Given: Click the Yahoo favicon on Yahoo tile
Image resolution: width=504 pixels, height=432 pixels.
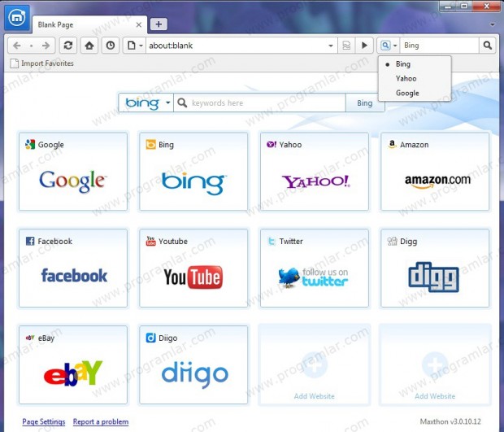Looking at the screenshot, I should (272, 145).
